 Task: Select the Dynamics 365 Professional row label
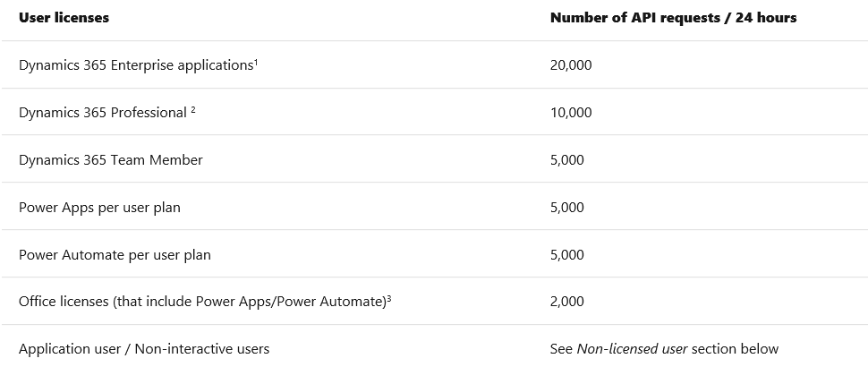(103, 113)
